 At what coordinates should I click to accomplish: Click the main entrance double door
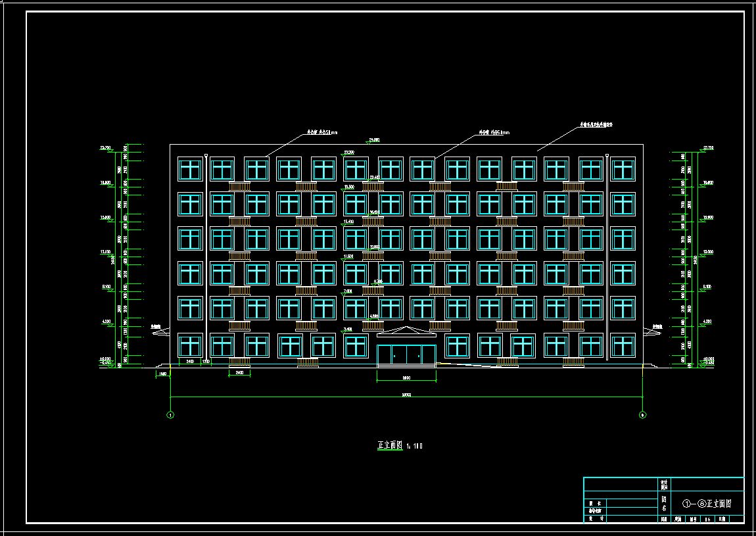point(406,354)
